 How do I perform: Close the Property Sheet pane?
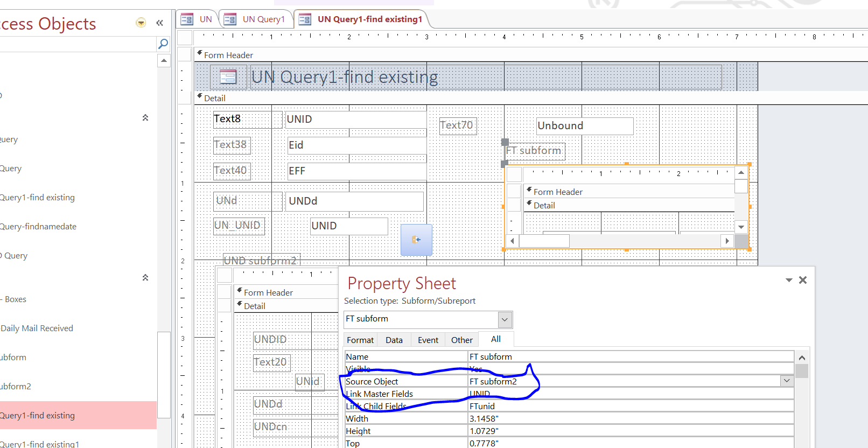(803, 280)
